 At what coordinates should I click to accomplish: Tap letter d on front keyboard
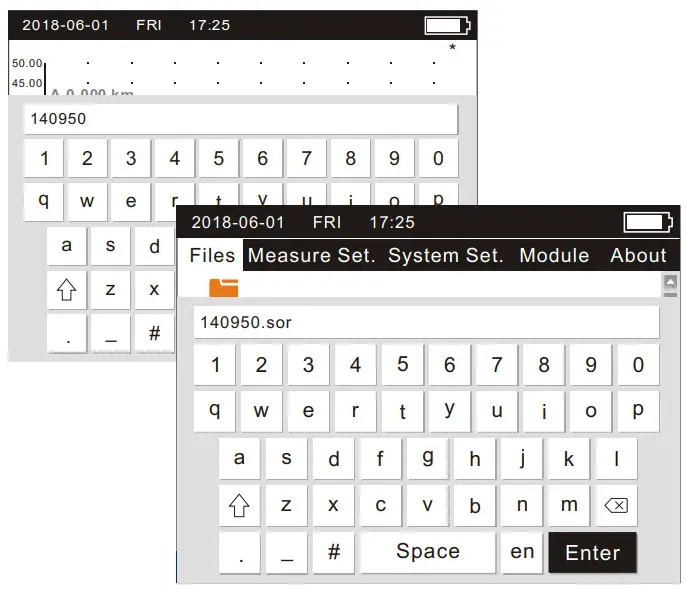333,458
